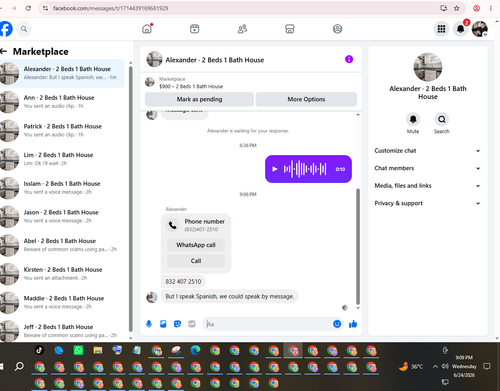Click Mark as pending button

199,99
